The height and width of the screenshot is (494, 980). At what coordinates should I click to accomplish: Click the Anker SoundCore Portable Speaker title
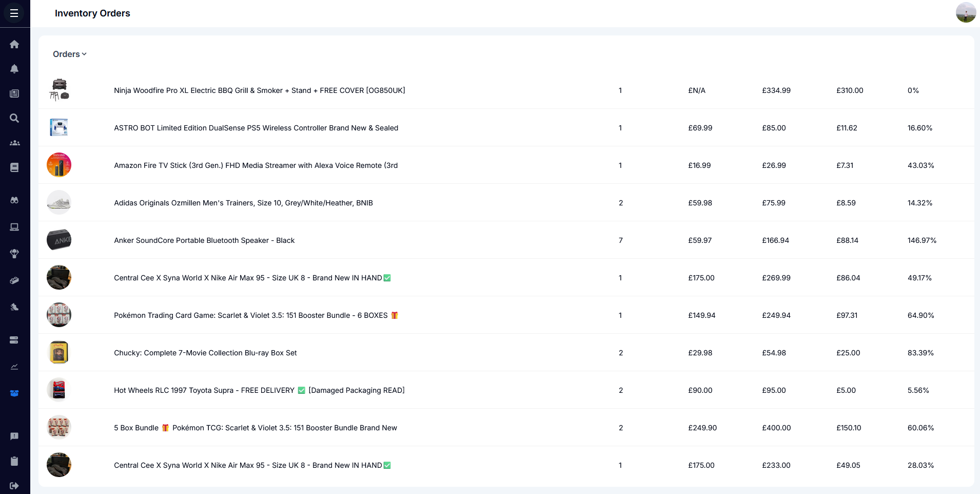204,240
